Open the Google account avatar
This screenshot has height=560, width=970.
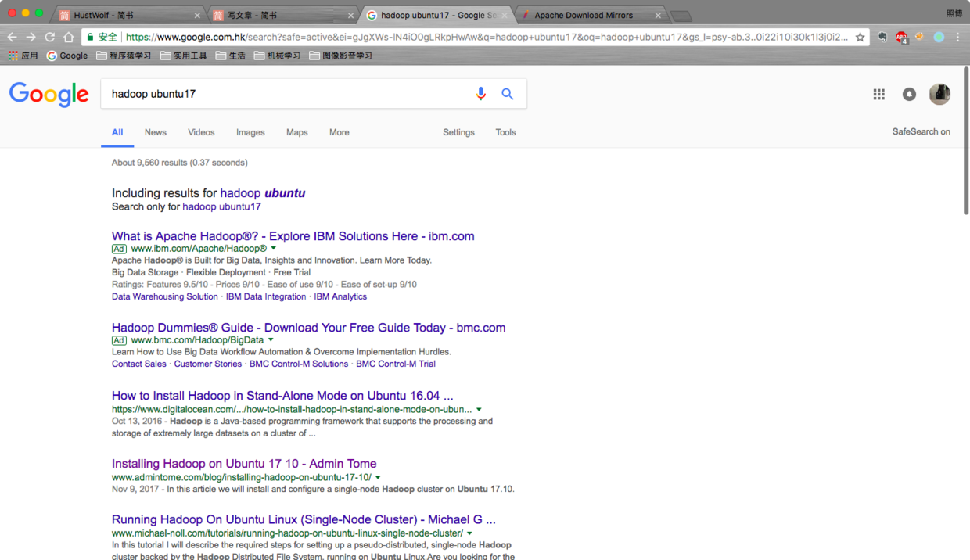point(939,94)
